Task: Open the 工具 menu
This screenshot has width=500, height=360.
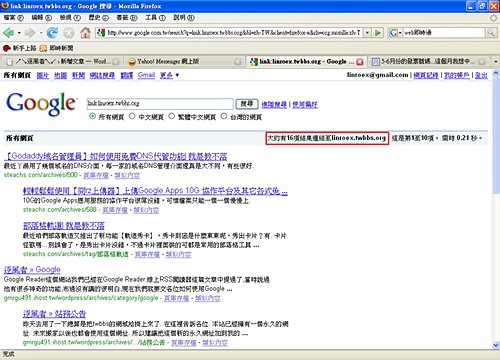Action: [155, 18]
